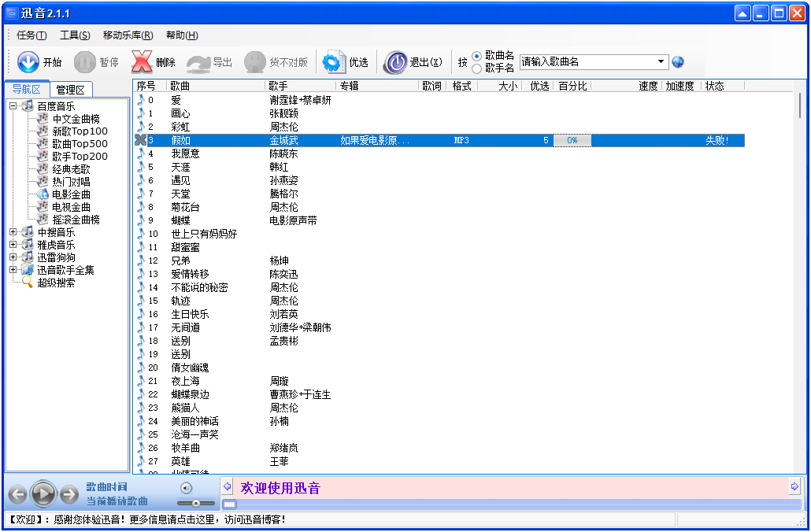Click the left arrow on the banner
Screen dimensions: 811x532
[227, 486]
